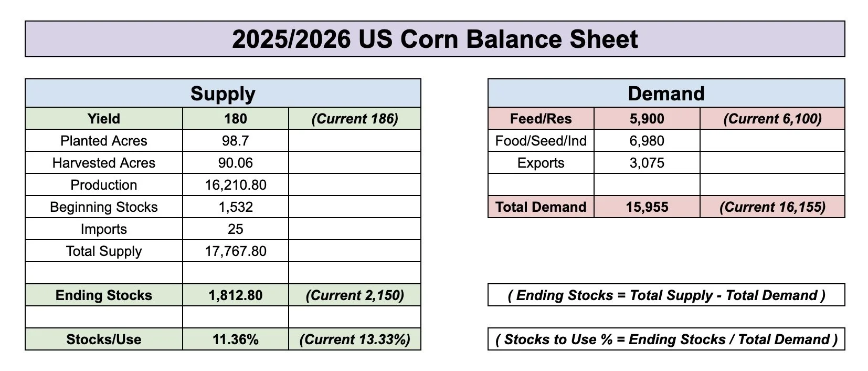Image resolution: width=868 pixels, height=371 pixels.
Task: Select the Harvested Acres cell 90.06
Action: coord(236,163)
